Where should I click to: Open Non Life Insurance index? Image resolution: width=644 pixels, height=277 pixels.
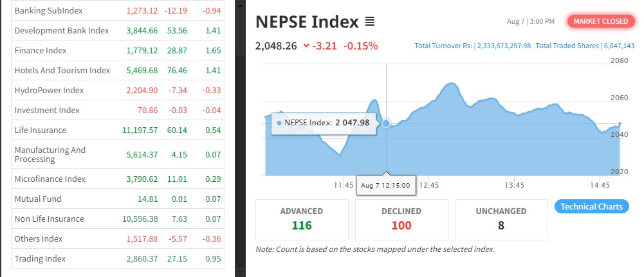[x=50, y=219]
